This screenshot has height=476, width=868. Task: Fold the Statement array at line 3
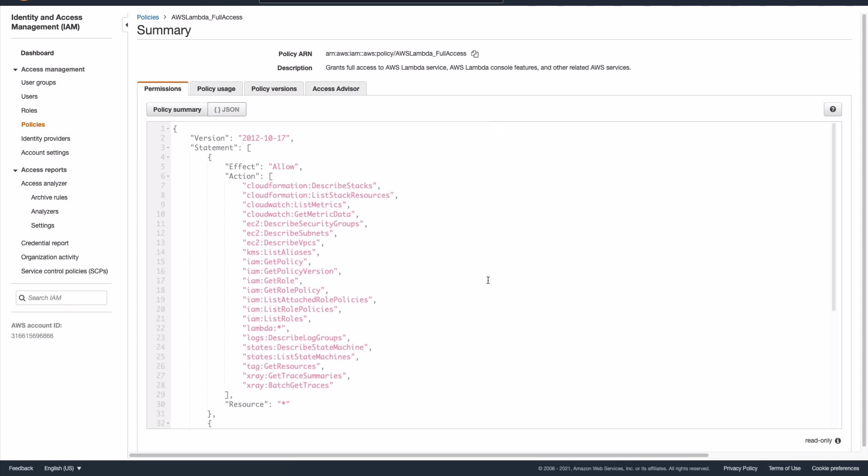point(168,148)
